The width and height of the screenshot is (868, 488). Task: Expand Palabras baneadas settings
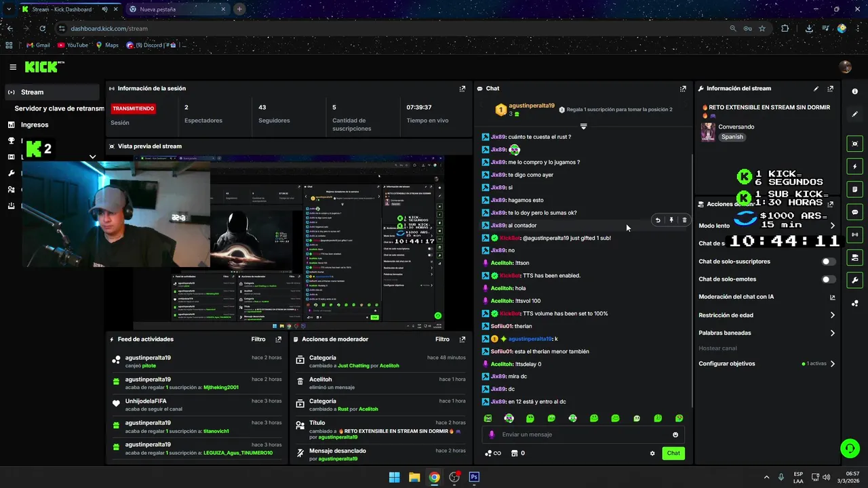click(x=833, y=333)
